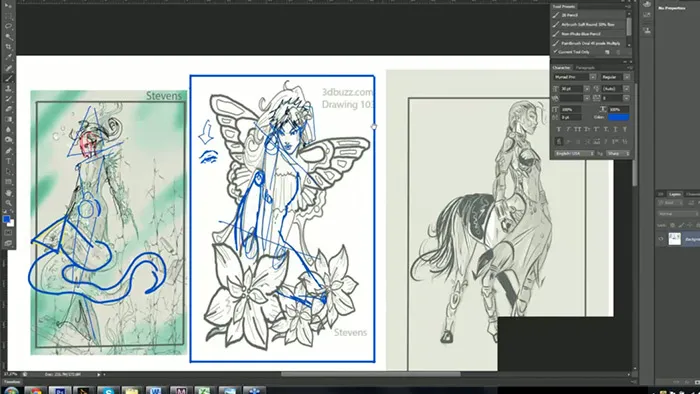Create new tool preset icon
The height and width of the screenshot is (394, 700).
point(608,52)
